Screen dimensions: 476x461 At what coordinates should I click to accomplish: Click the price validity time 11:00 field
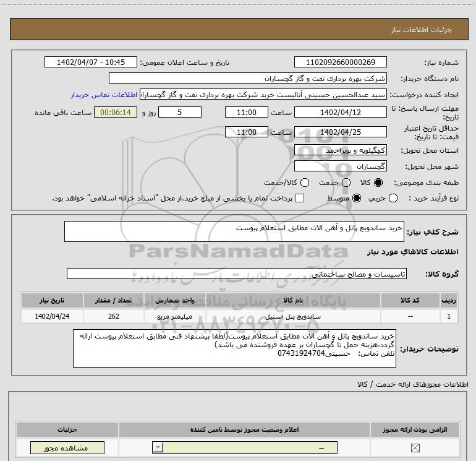(247, 132)
